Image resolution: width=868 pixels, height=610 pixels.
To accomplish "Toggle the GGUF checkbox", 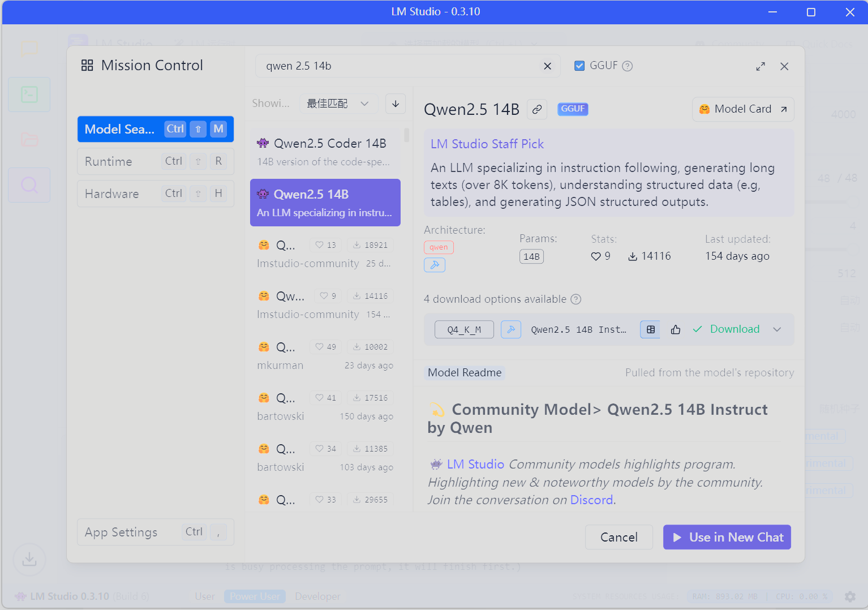I will pos(579,66).
